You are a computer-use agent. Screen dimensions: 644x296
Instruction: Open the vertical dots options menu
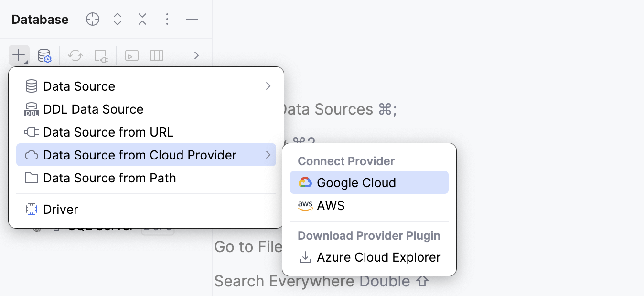167,19
